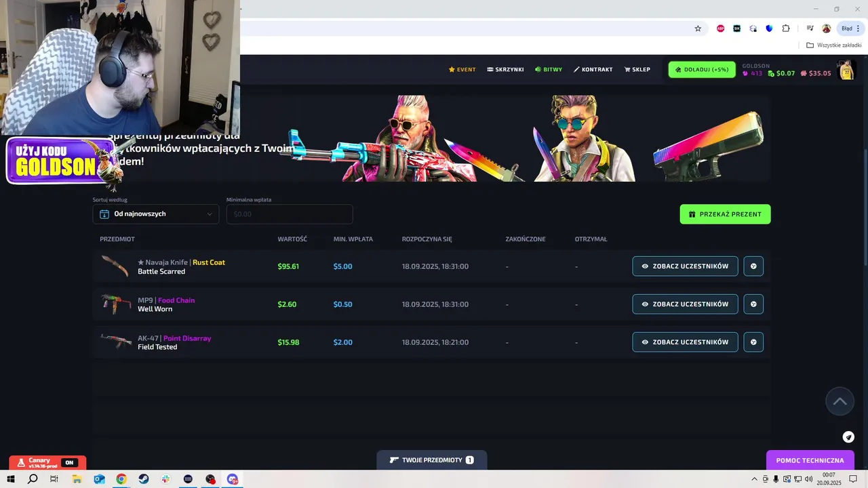Screen dimensions: 868x488
Task: Open the Windows notification center icon
Action: [x=853, y=479]
